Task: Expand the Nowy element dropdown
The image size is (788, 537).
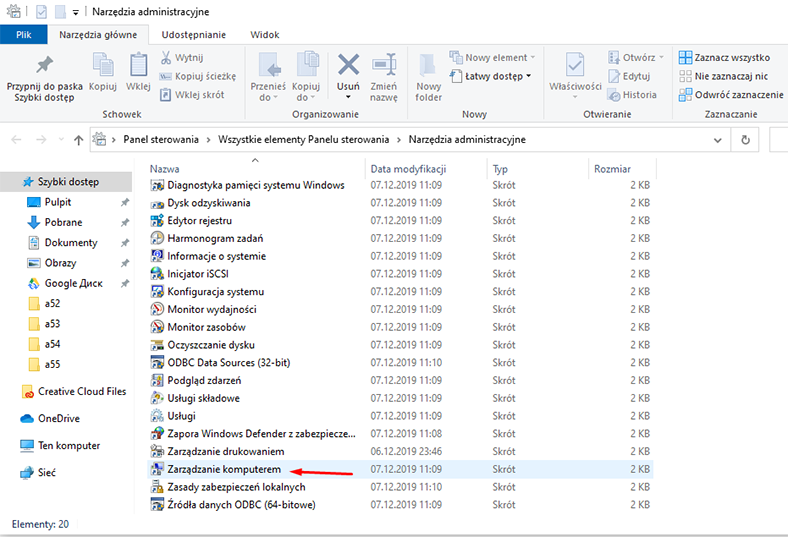Action: pyautogui.click(x=533, y=57)
